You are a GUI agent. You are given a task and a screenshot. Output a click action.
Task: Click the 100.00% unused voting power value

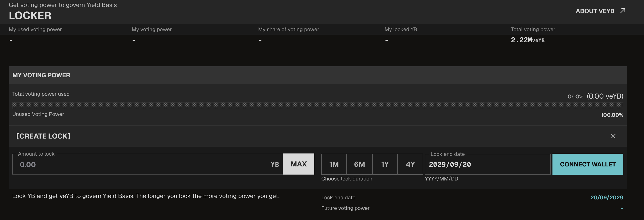coord(612,115)
